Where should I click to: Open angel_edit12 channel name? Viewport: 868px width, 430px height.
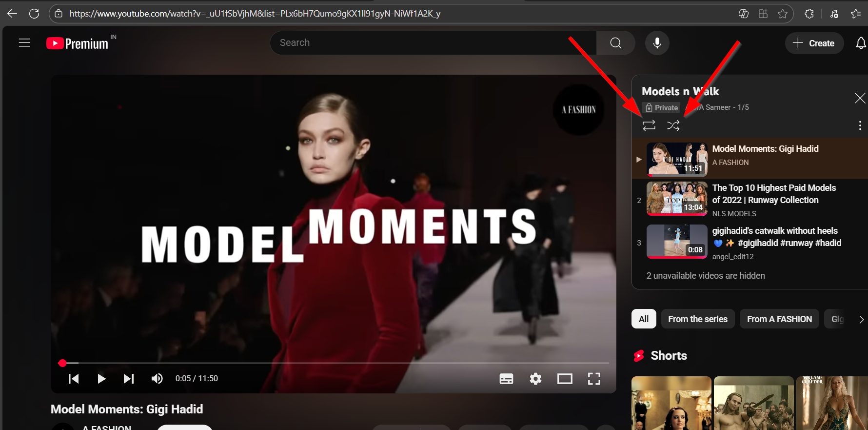[x=733, y=257]
